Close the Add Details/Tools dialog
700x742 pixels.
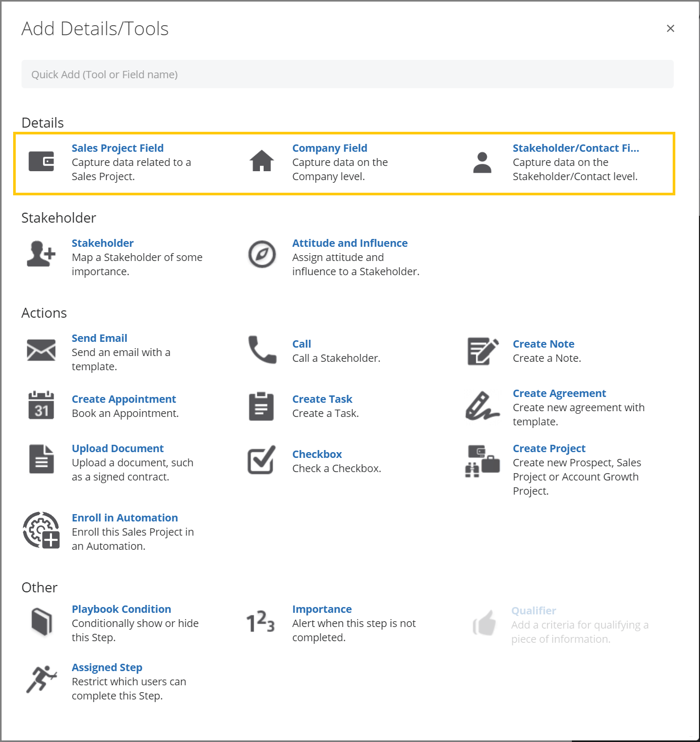tap(671, 28)
